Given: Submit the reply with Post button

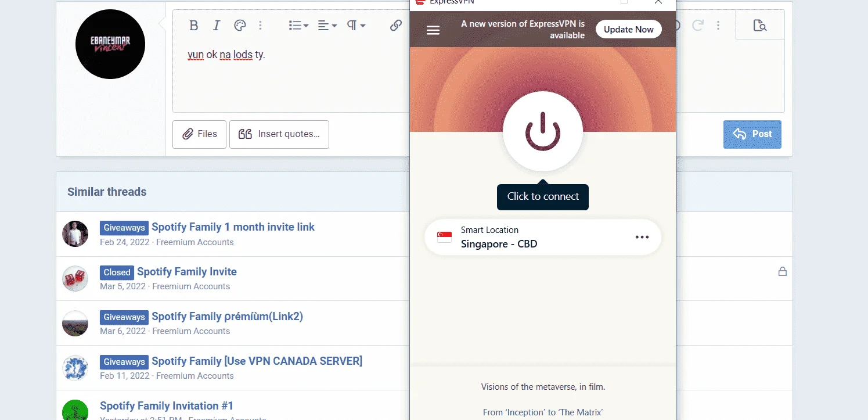Looking at the screenshot, I should 752,134.
